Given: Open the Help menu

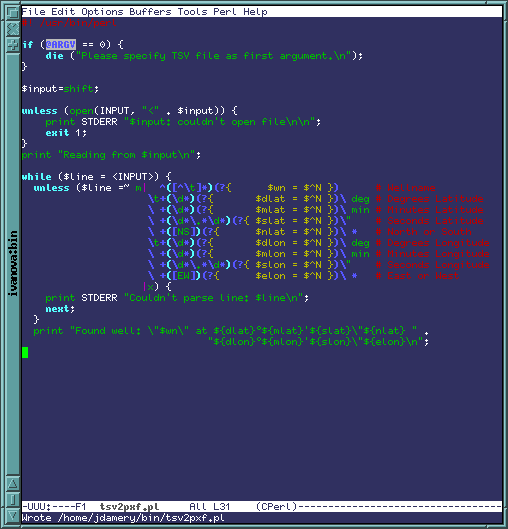Looking at the screenshot, I should [x=255, y=12].
